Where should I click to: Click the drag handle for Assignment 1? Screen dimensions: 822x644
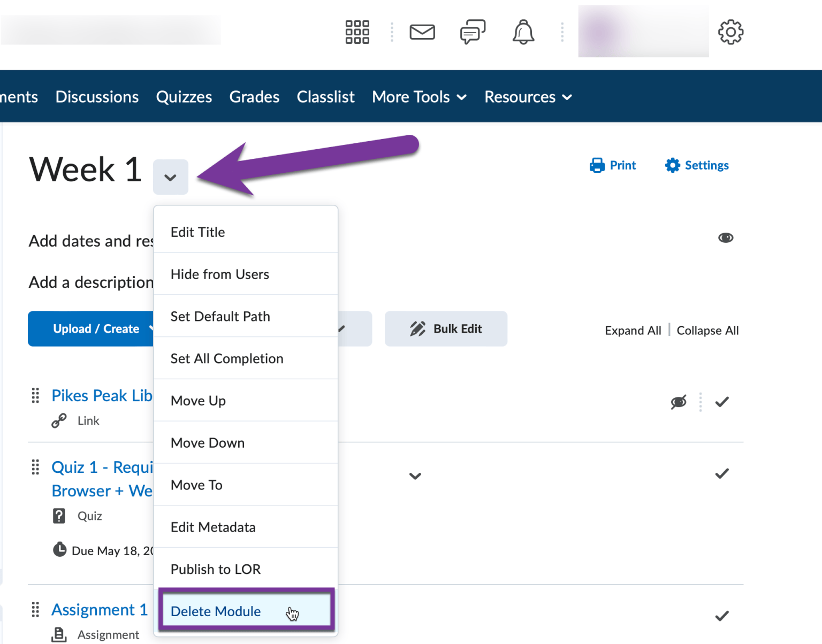tap(35, 609)
